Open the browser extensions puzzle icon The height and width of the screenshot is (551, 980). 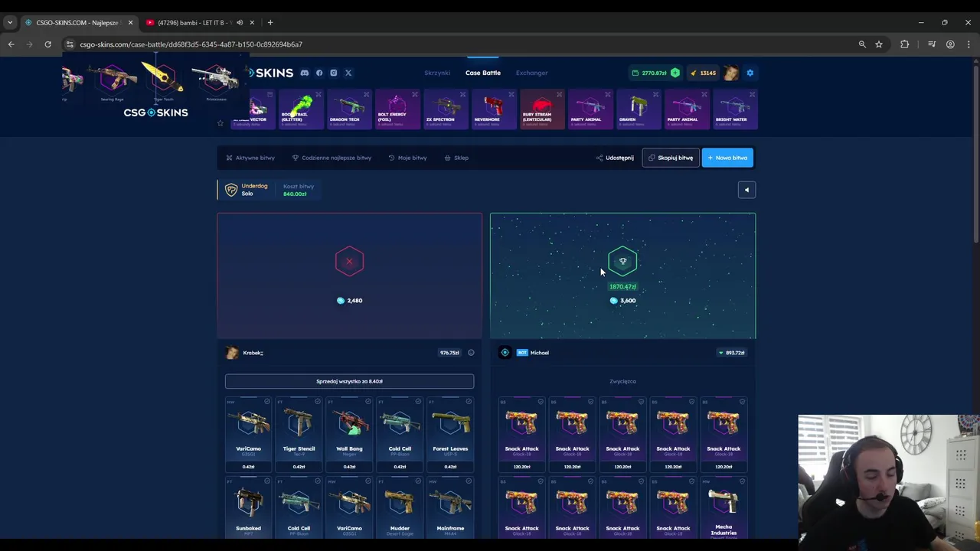pos(905,44)
